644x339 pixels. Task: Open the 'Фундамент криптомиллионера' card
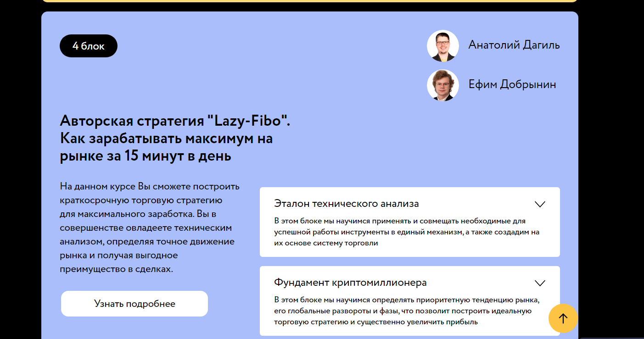(409, 300)
